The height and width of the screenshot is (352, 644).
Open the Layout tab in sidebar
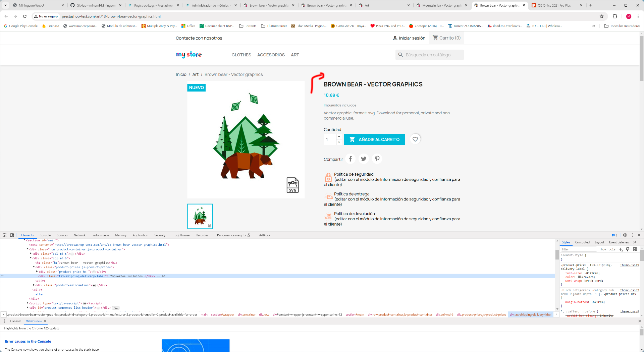tap(599, 242)
